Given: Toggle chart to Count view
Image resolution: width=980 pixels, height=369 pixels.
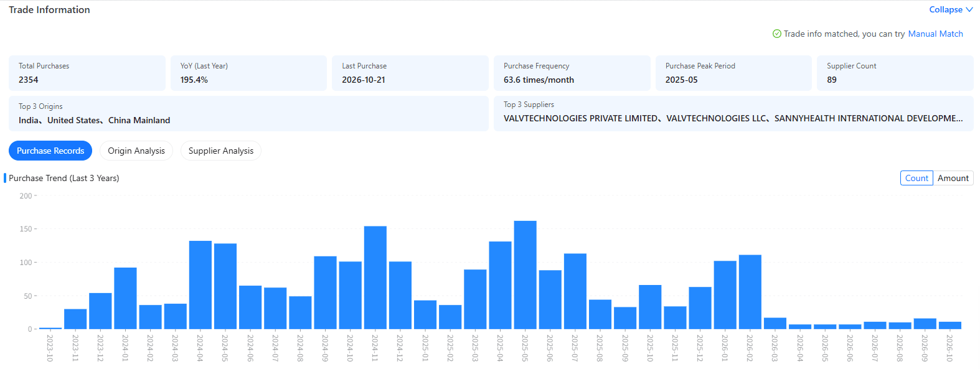Looking at the screenshot, I should 916,178.
